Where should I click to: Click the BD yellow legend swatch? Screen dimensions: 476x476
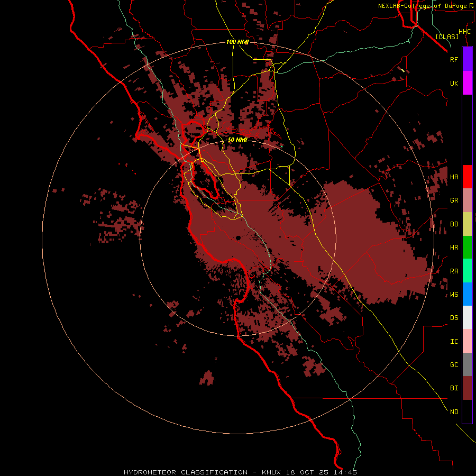[467, 224]
